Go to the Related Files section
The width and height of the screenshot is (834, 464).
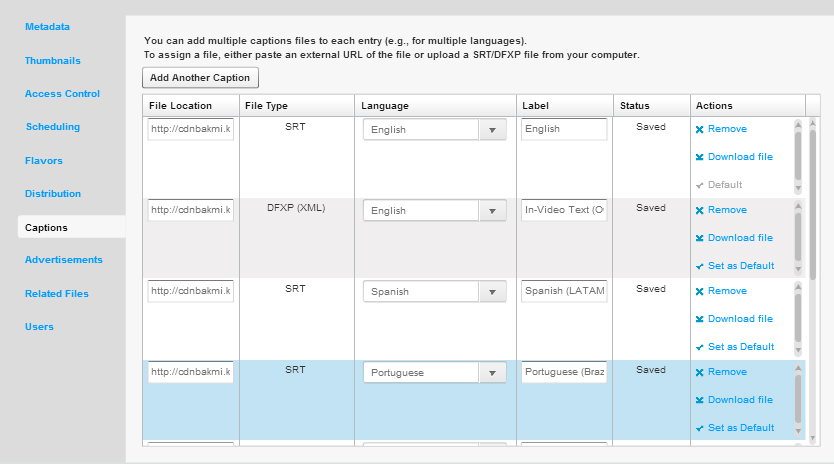pyautogui.click(x=57, y=294)
